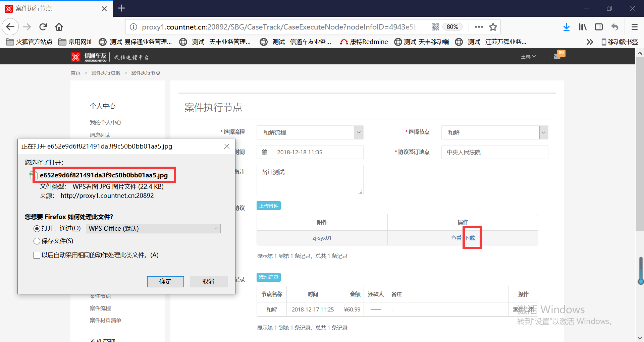Screen dimensions: 644x342
Task: Click the 80% zoom level indicator
Action: [x=452, y=27]
